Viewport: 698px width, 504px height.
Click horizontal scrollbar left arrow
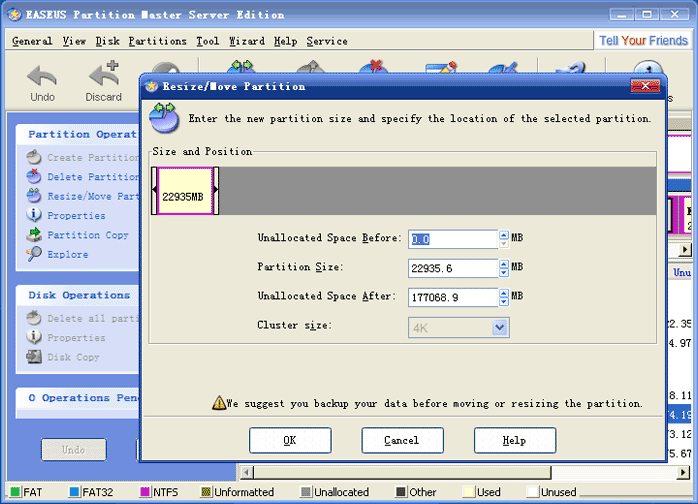click(247, 472)
